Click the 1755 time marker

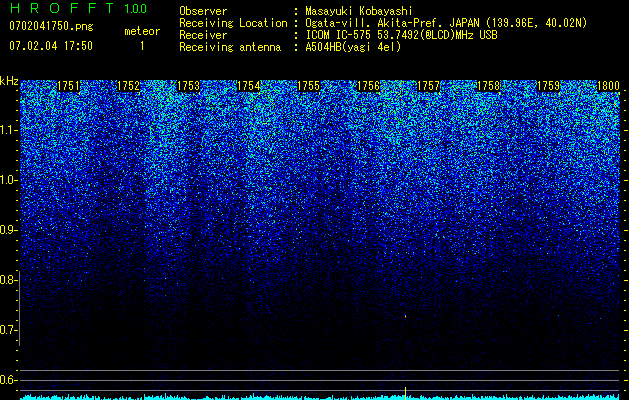tap(308, 86)
